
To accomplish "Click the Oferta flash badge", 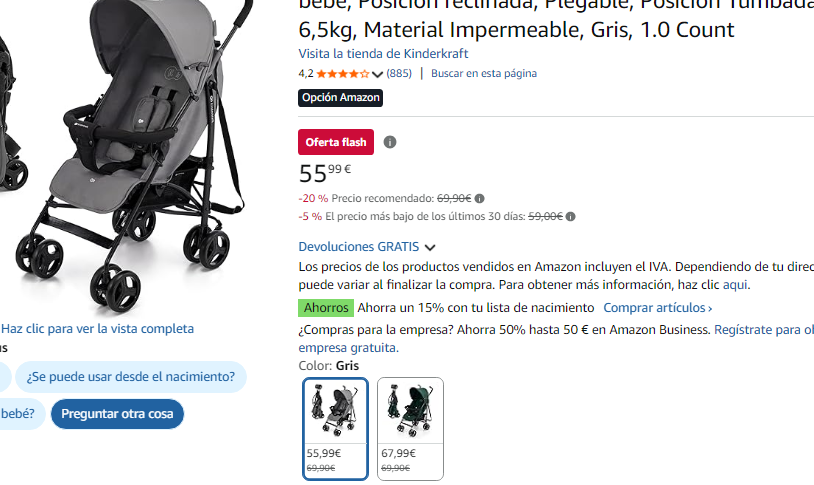I will [x=336, y=142].
